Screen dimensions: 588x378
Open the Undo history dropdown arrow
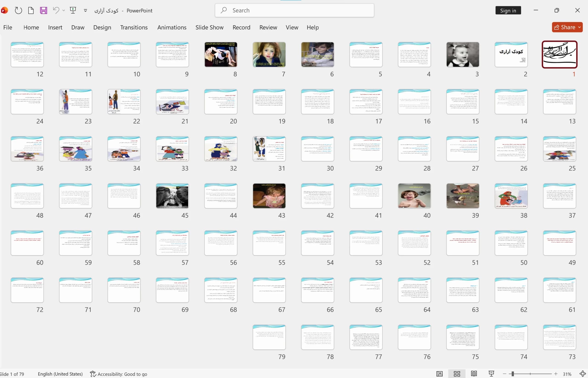click(x=64, y=11)
